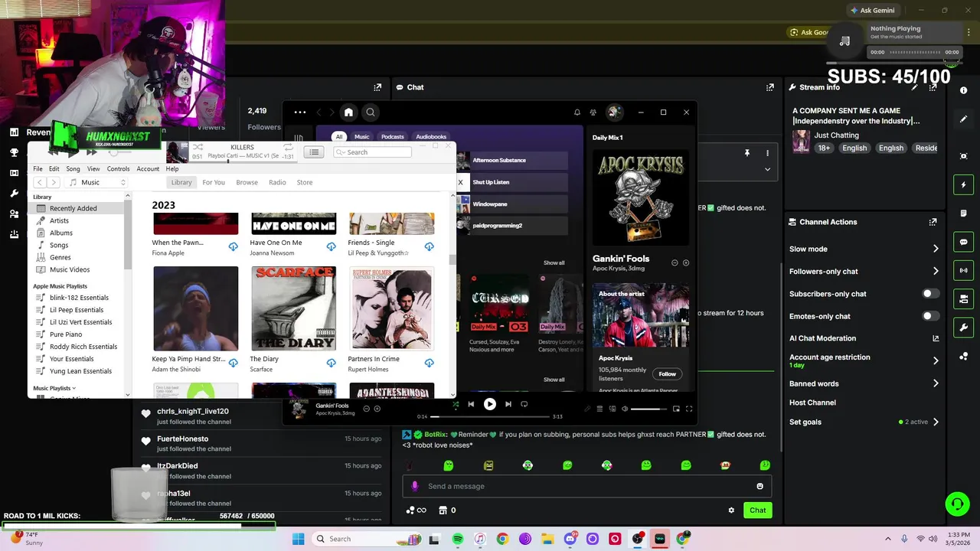Click iTunes shuffle icon in now playing bar
The width and height of the screenshot is (980, 551).
point(198,147)
